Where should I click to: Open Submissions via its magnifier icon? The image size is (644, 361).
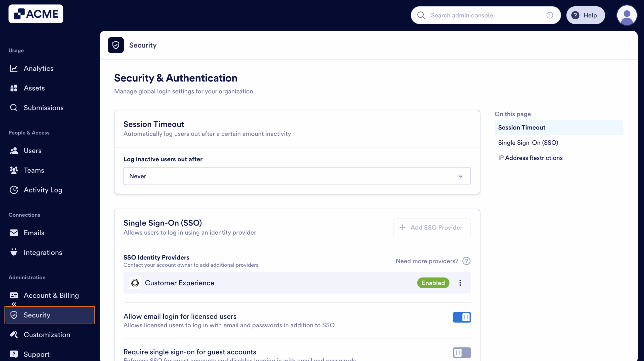[14, 108]
